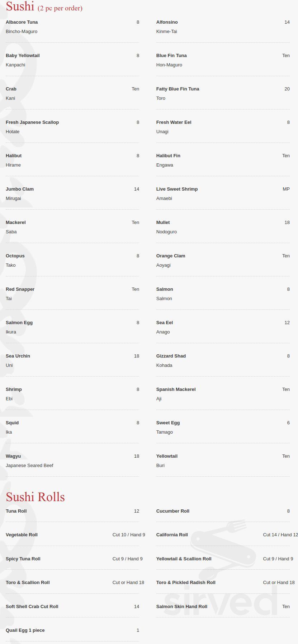Screen dimensions: 298x644
Task: Click Fresh Japanese Scallop item name
Action: point(32,122)
